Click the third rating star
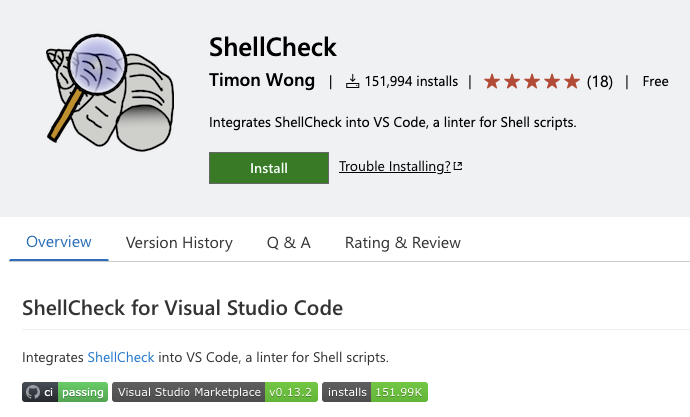This screenshot has height=417, width=690. [x=532, y=81]
